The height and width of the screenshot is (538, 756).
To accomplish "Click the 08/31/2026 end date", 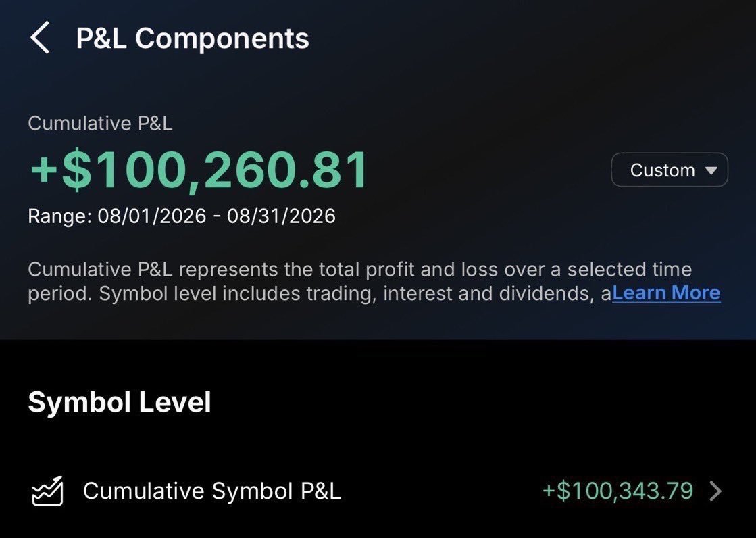I will 281,216.
